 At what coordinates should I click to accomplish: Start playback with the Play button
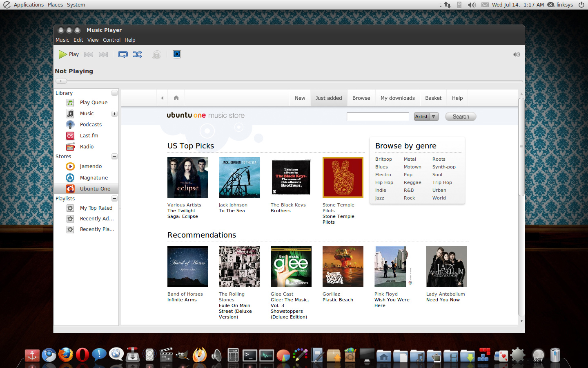point(69,54)
